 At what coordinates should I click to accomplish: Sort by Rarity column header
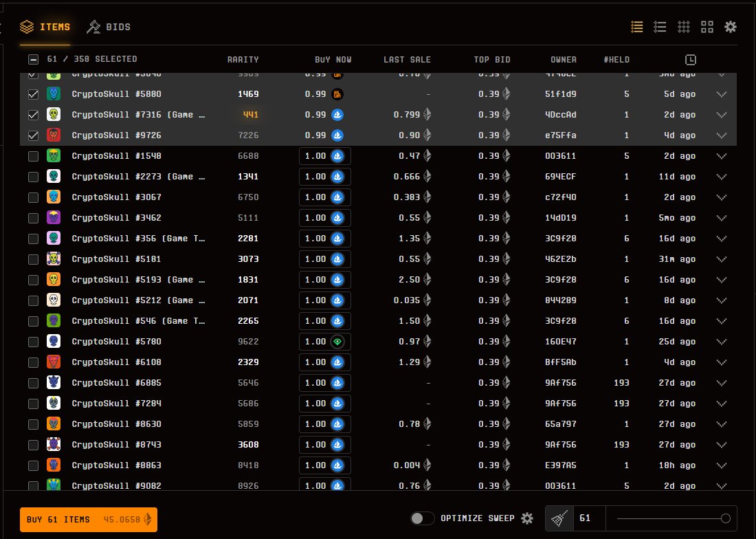click(x=243, y=60)
